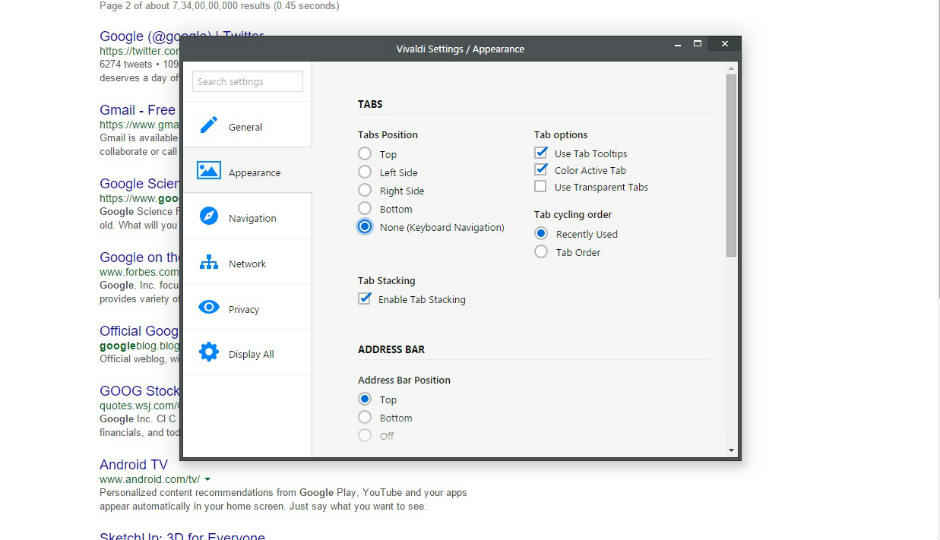Go to Network settings label
This screenshot has height=540, width=940.
[247, 264]
